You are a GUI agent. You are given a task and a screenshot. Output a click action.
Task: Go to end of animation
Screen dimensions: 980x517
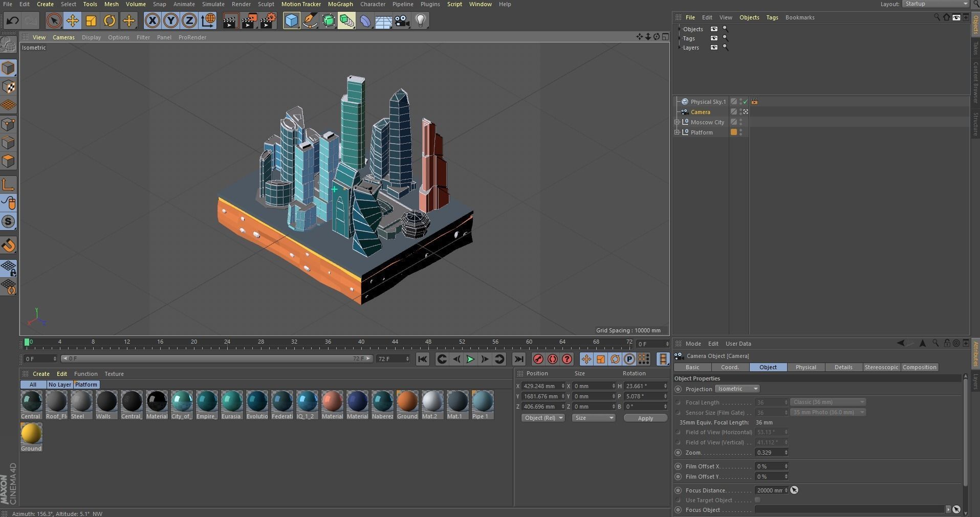[x=518, y=359]
